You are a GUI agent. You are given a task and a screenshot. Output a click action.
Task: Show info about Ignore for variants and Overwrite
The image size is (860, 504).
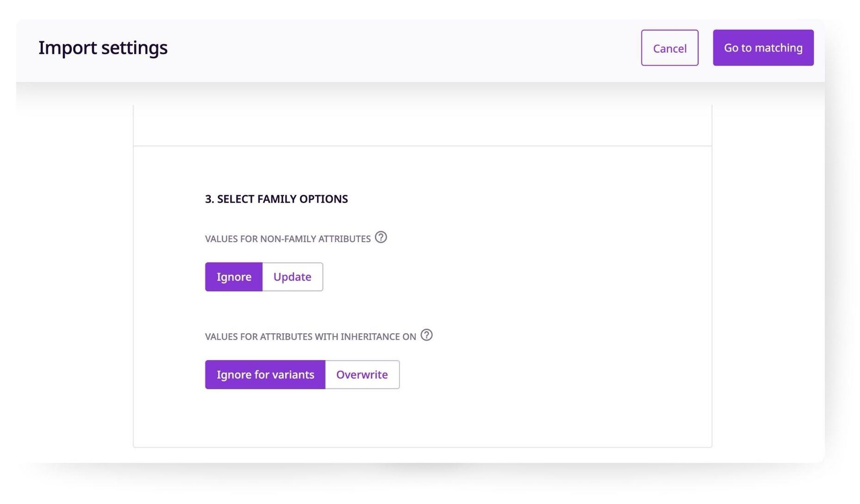426,335
